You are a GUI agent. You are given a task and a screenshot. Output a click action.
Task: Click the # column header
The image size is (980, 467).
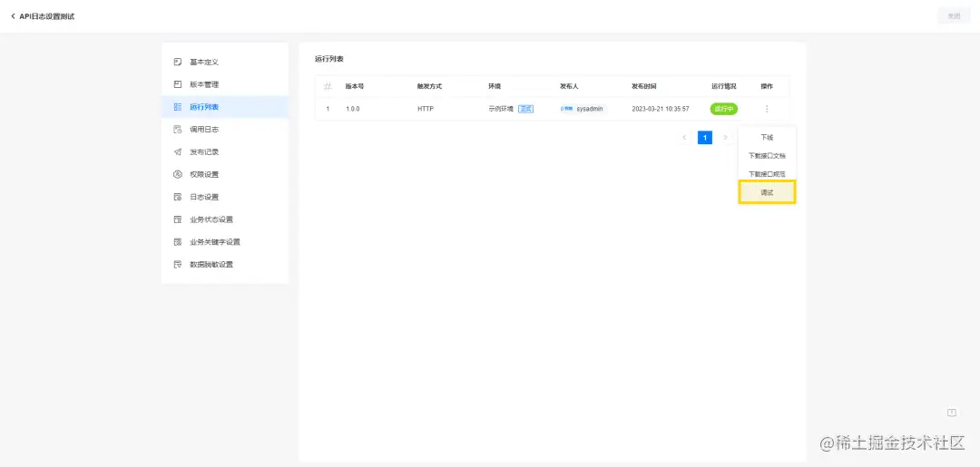(328, 86)
